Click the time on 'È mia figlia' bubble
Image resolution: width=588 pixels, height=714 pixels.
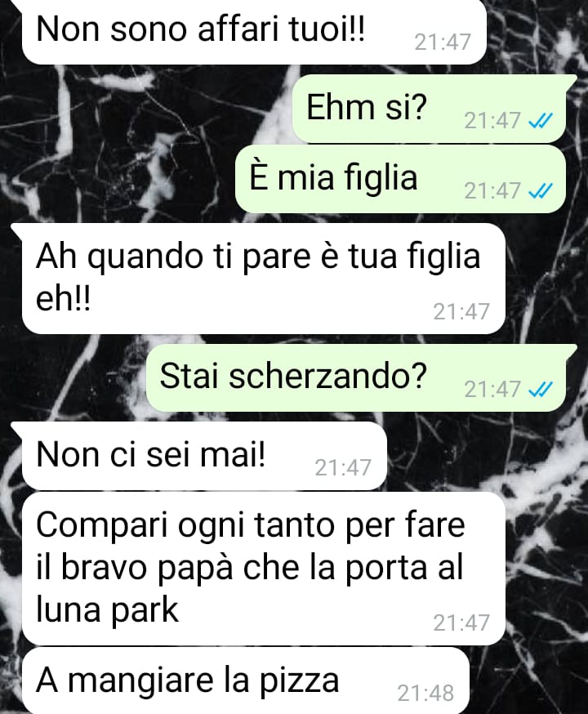click(492, 191)
